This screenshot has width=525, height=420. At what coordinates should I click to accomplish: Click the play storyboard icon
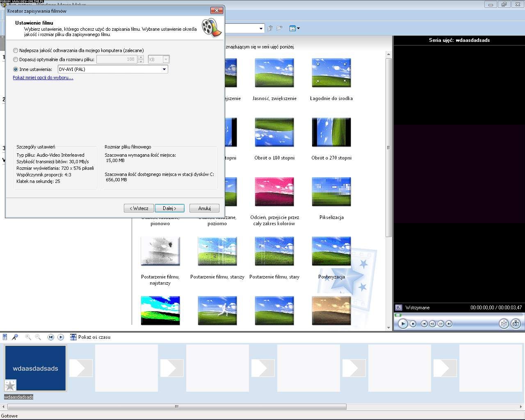pyautogui.click(x=61, y=337)
